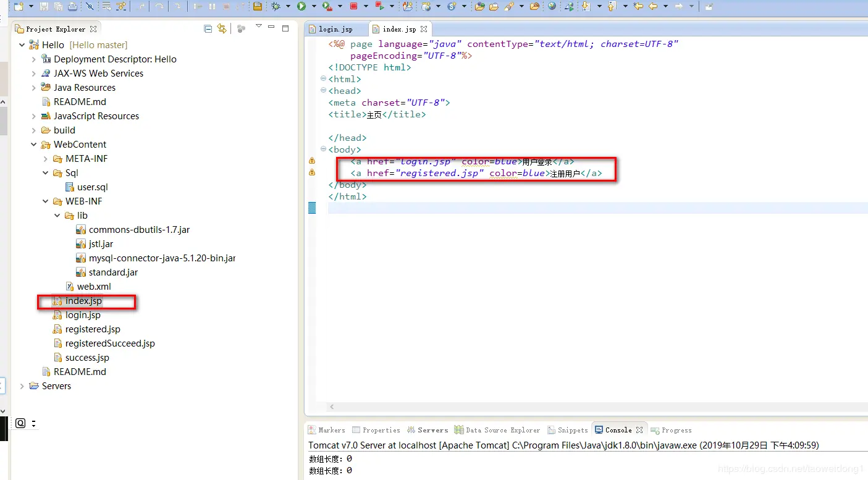This screenshot has width=868, height=480.
Task: Open the web browser globe icon
Action: pyautogui.click(x=552, y=6)
